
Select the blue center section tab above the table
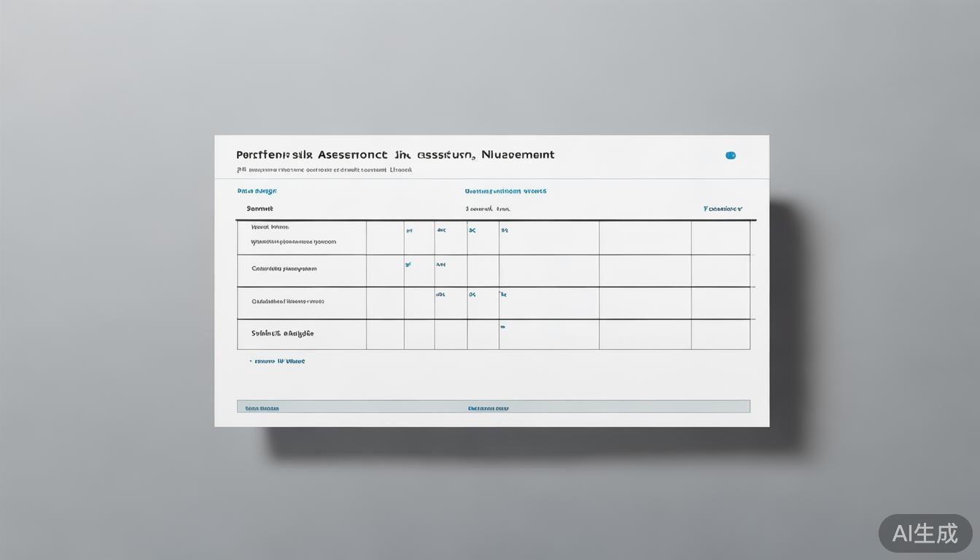[505, 191]
